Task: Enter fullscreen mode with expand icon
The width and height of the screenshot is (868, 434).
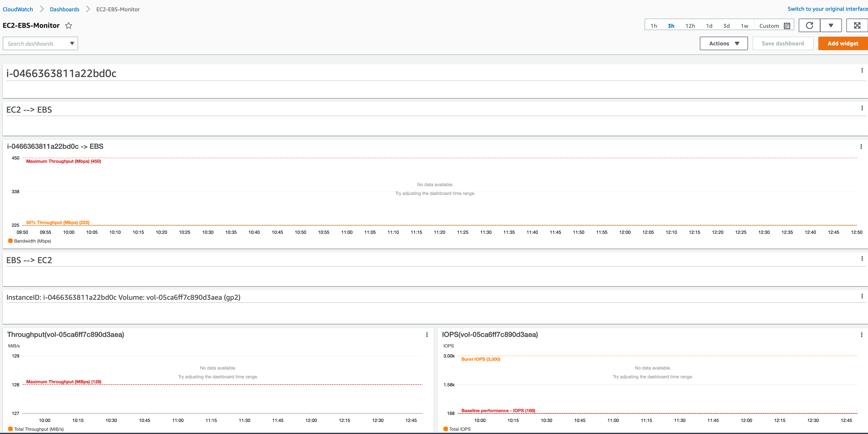Action: 857,26
